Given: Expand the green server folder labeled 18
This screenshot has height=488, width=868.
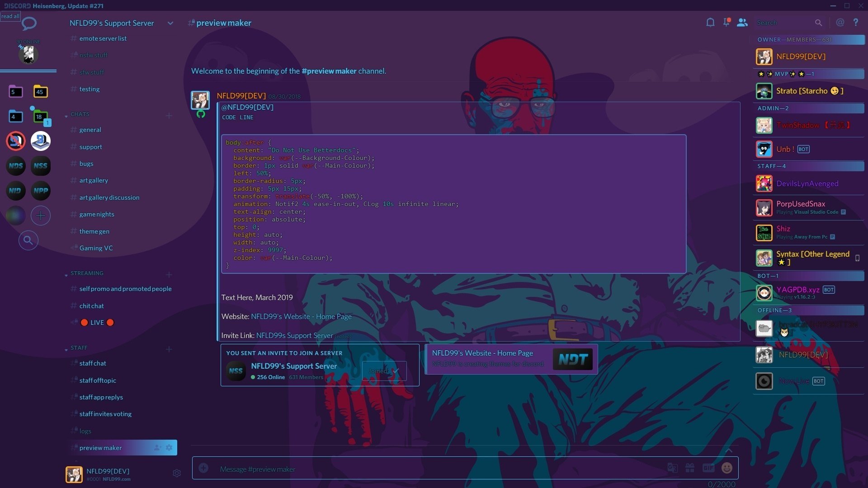Looking at the screenshot, I should pos(40,116).
